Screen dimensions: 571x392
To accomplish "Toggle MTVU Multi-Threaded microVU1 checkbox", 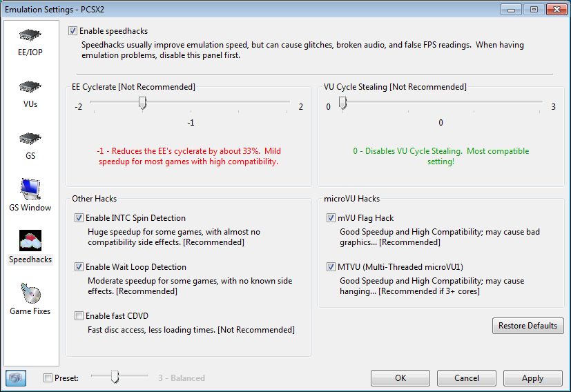I will 331,267.
